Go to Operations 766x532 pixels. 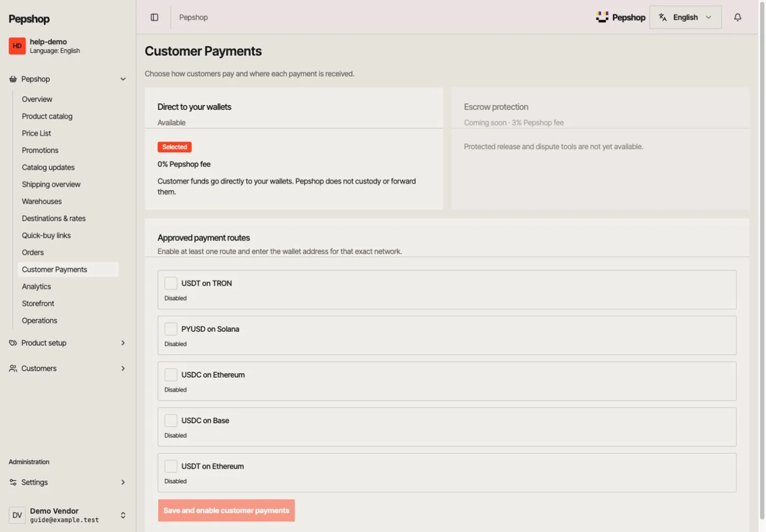68,321
